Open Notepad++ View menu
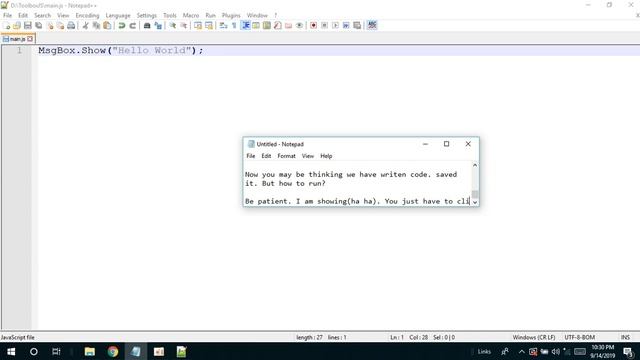This screenshot has width=640, height=360. click(x=63, y=16)
